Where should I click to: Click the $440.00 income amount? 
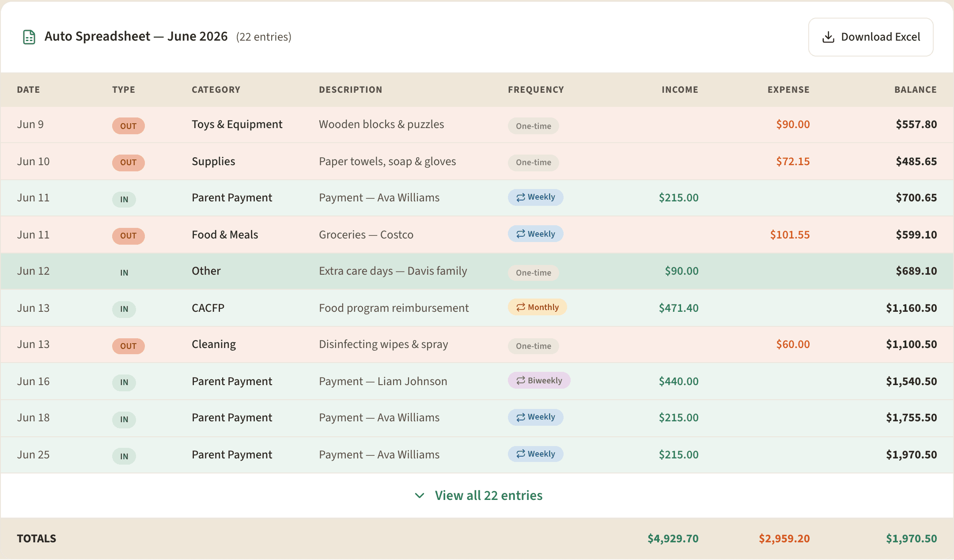pos(678,381)
